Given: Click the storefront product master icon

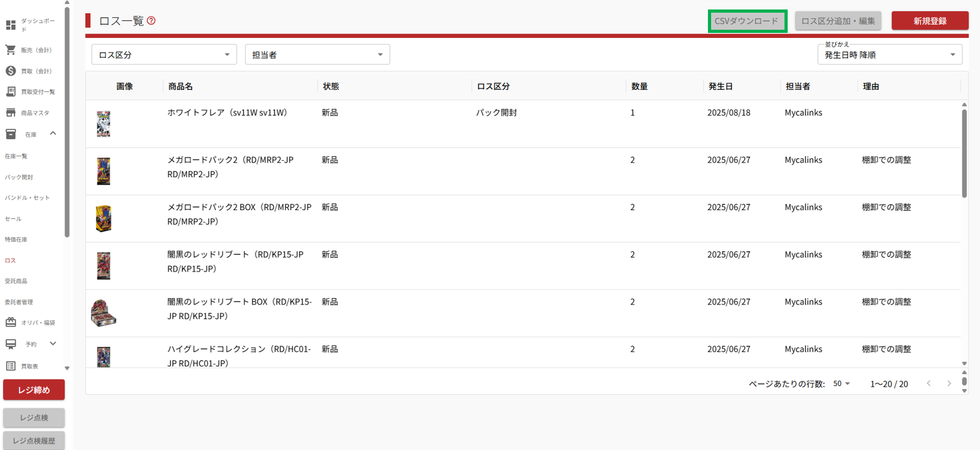Looking at the screenshot, I should tap(11, 113).
